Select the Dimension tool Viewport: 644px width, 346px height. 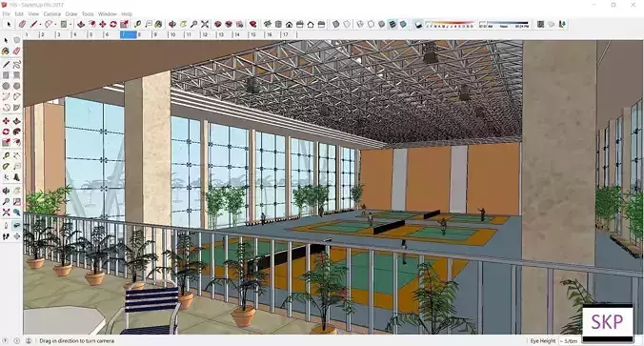[x=16, y=155]
